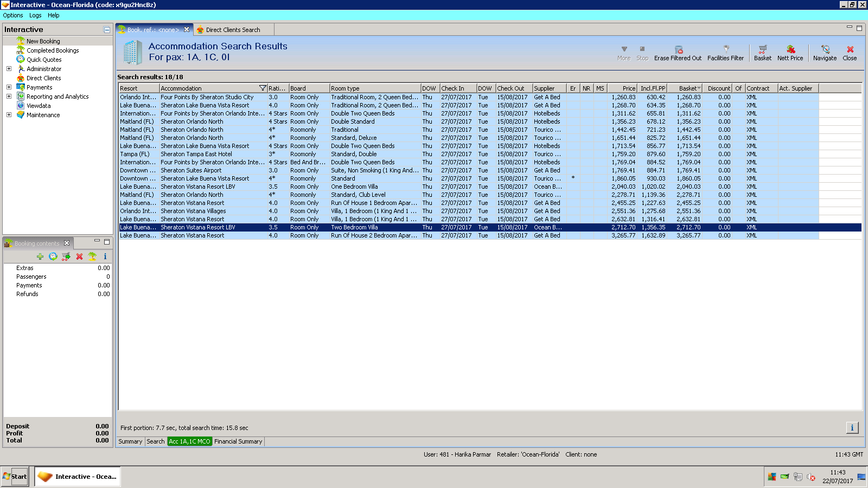The image size is (868, 488).
Task: Select Completed Bookings in the navigation tree
Action: (x=53, y=50)
